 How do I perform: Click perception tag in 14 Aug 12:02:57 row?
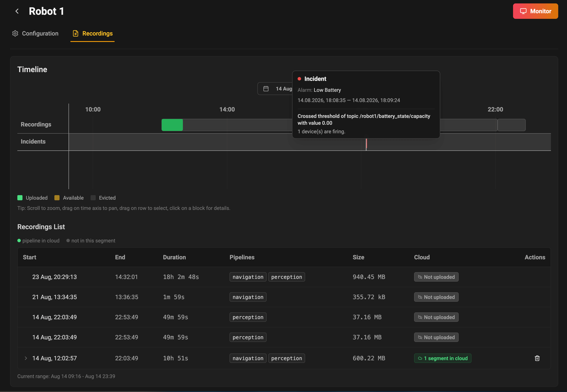pyautogui.click(x=286, y=358)
